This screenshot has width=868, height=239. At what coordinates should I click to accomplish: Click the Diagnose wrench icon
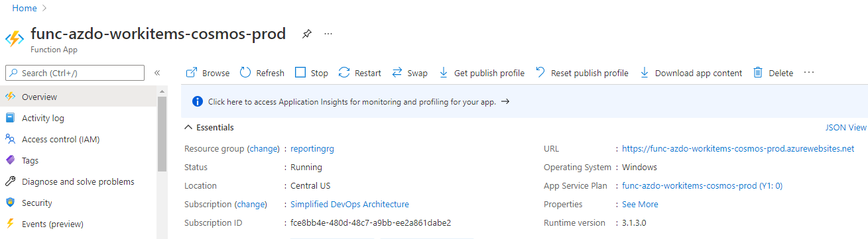point(10,181)
